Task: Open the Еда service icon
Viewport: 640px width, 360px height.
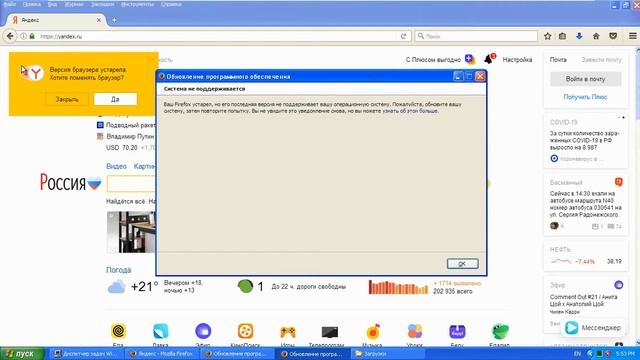Action: tap(118, 331)
